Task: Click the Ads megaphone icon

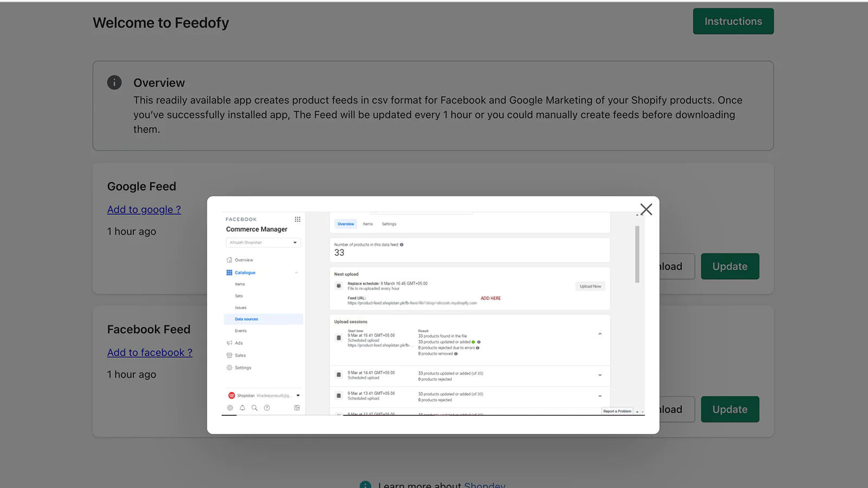Action: point(229,343)
